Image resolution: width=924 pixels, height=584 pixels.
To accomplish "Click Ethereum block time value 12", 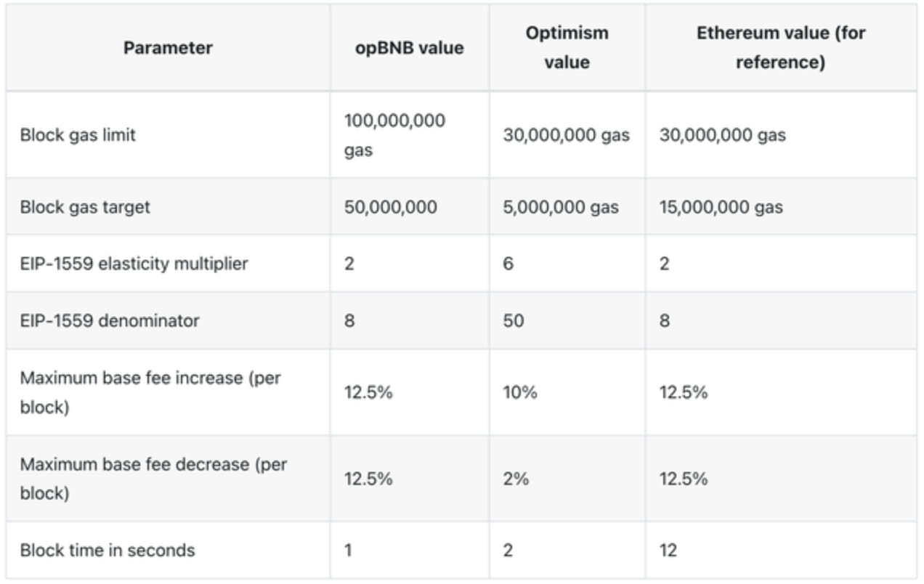I will 668,550.
